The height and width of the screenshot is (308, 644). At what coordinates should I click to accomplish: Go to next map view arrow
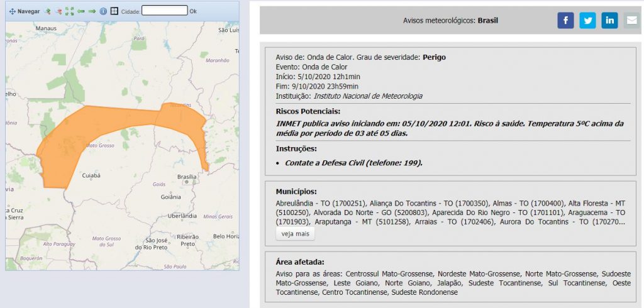click(92, 11)
